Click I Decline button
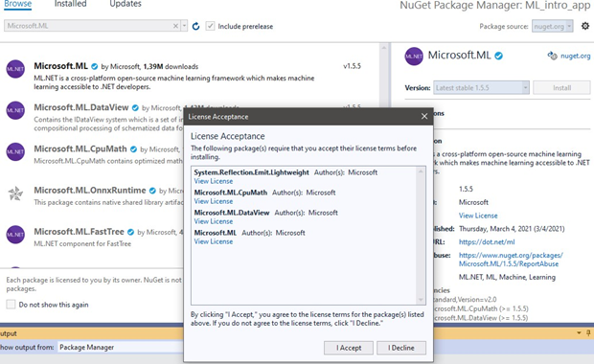 click(x=401, y=348)
